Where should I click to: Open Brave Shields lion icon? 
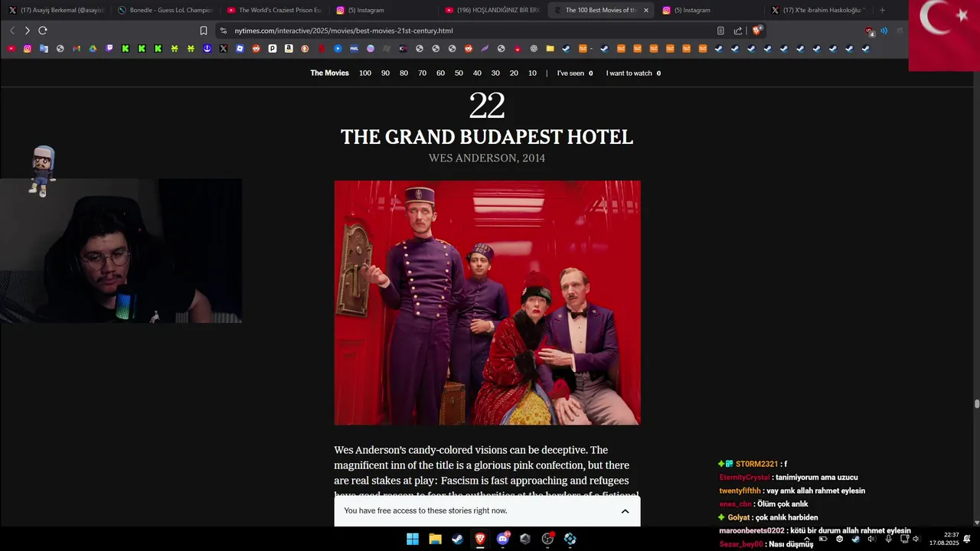(x=756, y=31)
